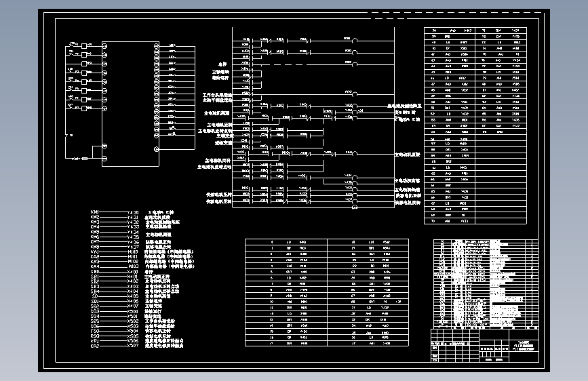Click the KR2 thermal relay label
This screenshot has width=588, height=381.
coord(95,346)
